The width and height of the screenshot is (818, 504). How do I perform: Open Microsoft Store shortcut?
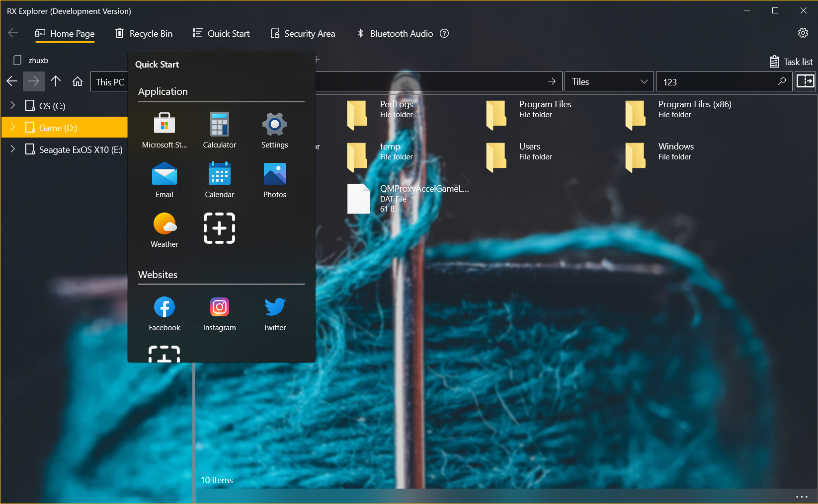pyautogui.click(x=164, y=130)
